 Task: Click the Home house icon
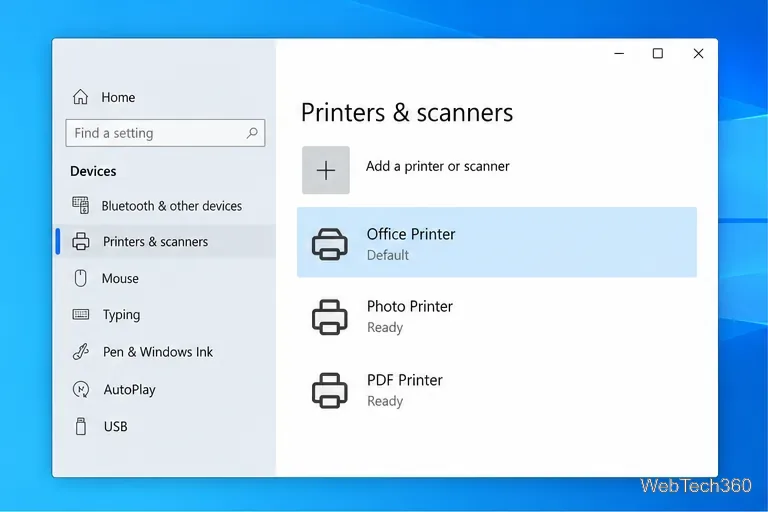(x=80, y=97)
